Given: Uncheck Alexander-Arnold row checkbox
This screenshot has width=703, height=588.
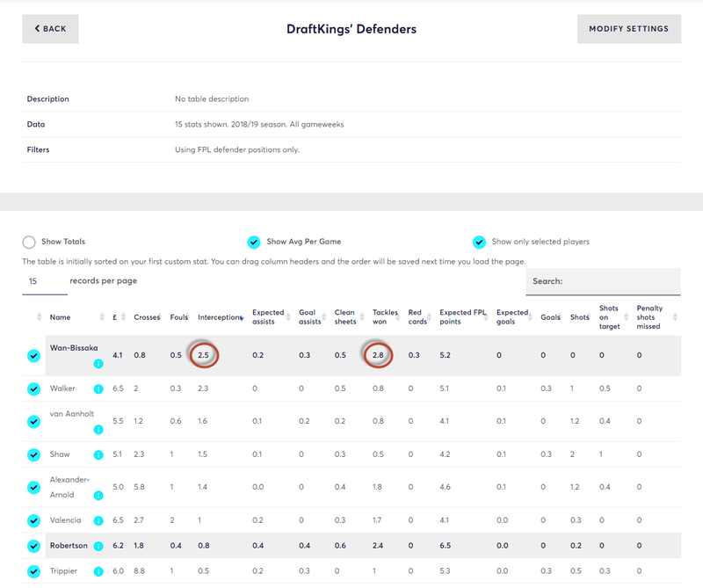Looking at the screenshot, I should point(33,488).
